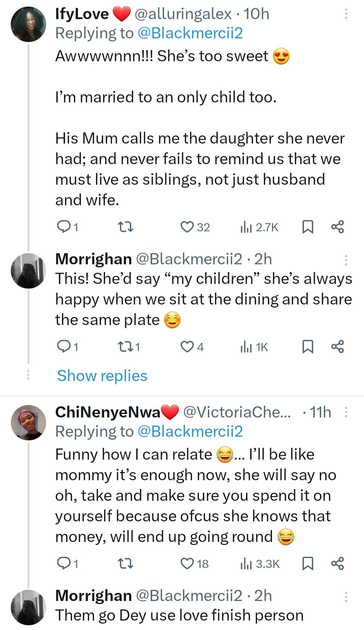364x630 pixels.
Task: Retweet IfyLove's "She's too sweet" tweet
Action: click(x=126, y=227)
